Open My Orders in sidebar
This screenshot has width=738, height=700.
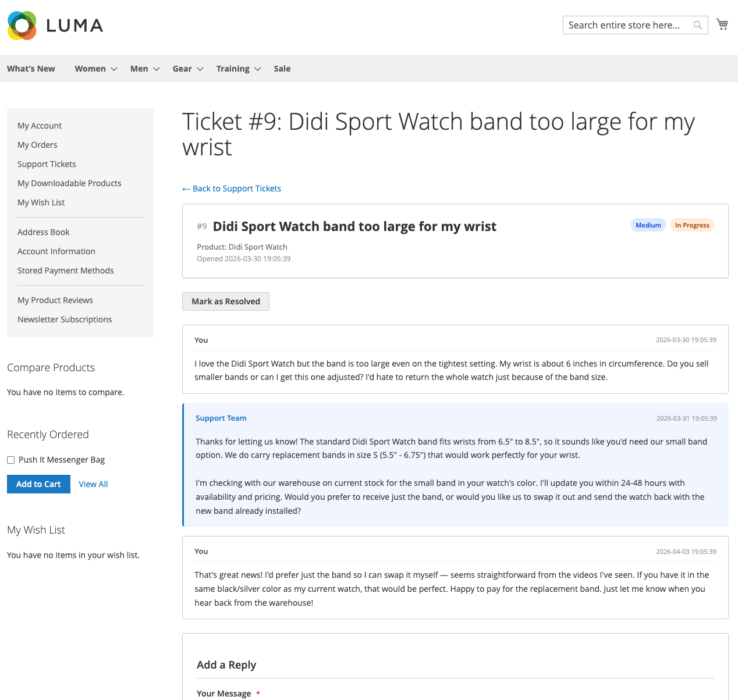tap(37, 145)
